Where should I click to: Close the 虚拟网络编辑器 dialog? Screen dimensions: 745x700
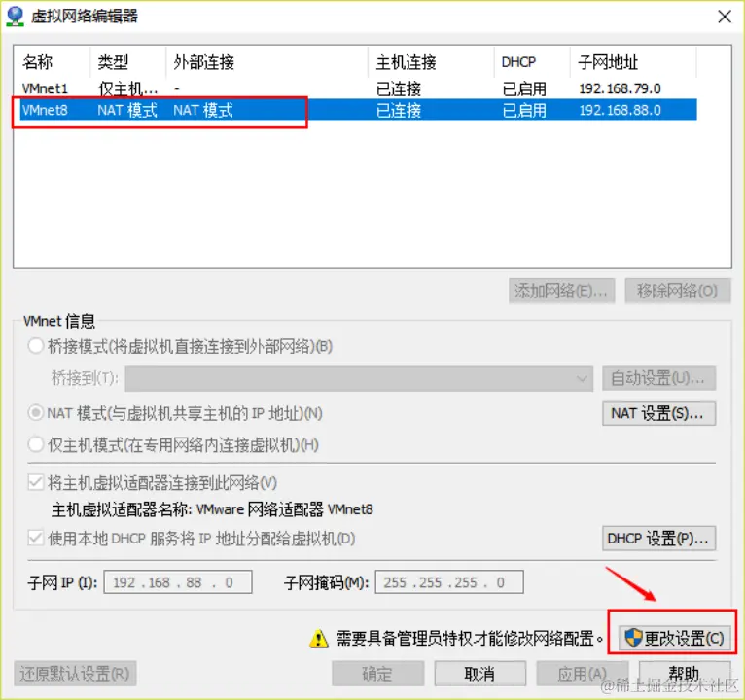[x=725, y=17]
